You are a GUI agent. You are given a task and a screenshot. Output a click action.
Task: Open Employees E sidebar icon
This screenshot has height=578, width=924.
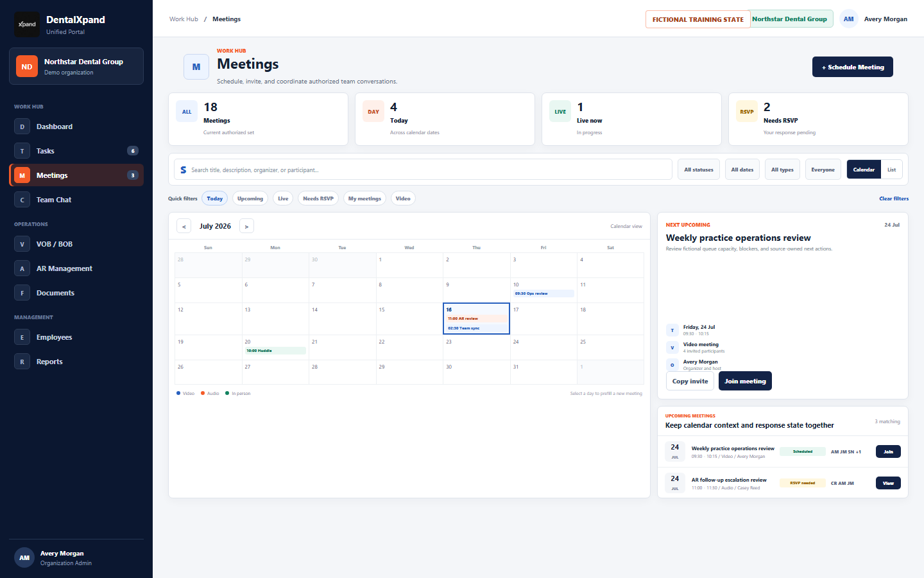22,337
